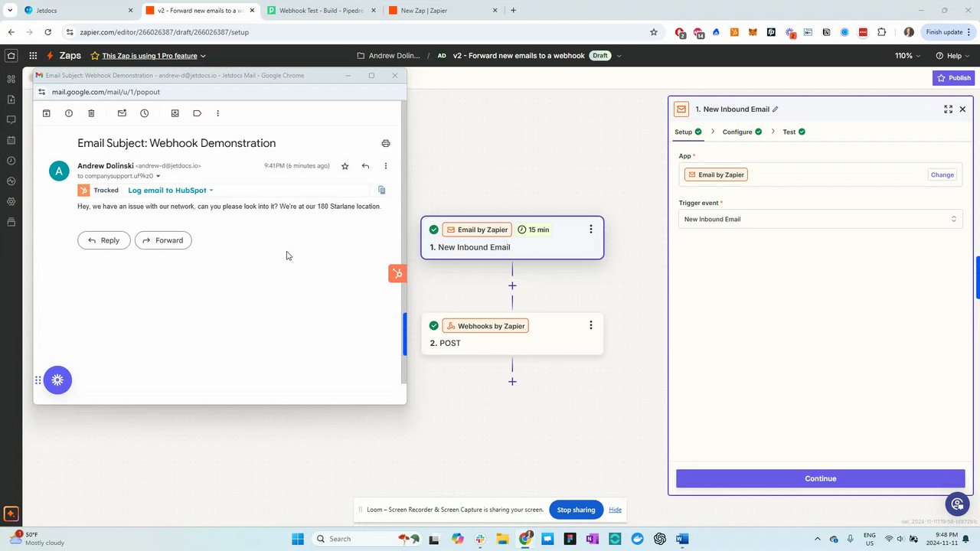Star the Webhook Demonstration email
The image size is (980, 551).
coord(345,166)
